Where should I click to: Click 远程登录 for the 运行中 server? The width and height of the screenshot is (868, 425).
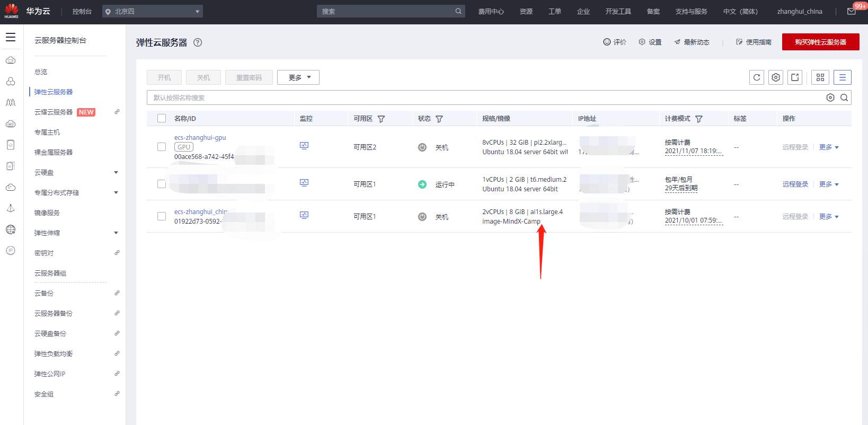click(x=795, y=184)
